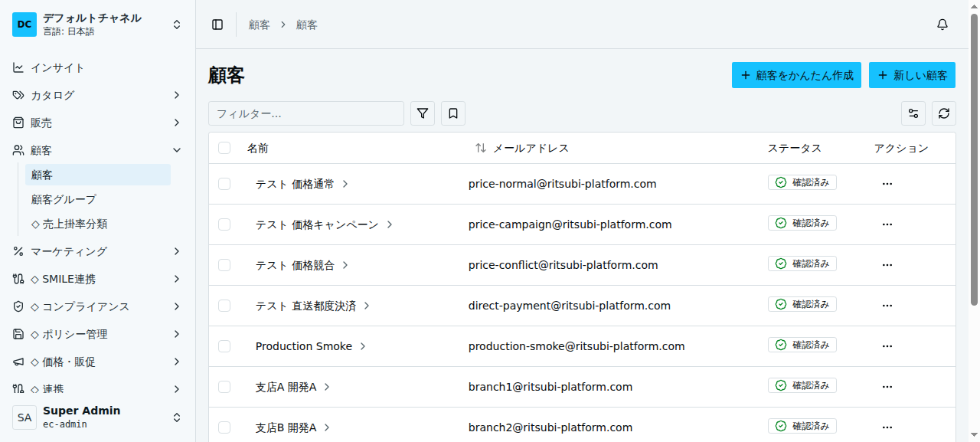This screenshot has width=980, height=442.
Task: Check the 支店A 開発A row checkbox
Action: point(224,387)
